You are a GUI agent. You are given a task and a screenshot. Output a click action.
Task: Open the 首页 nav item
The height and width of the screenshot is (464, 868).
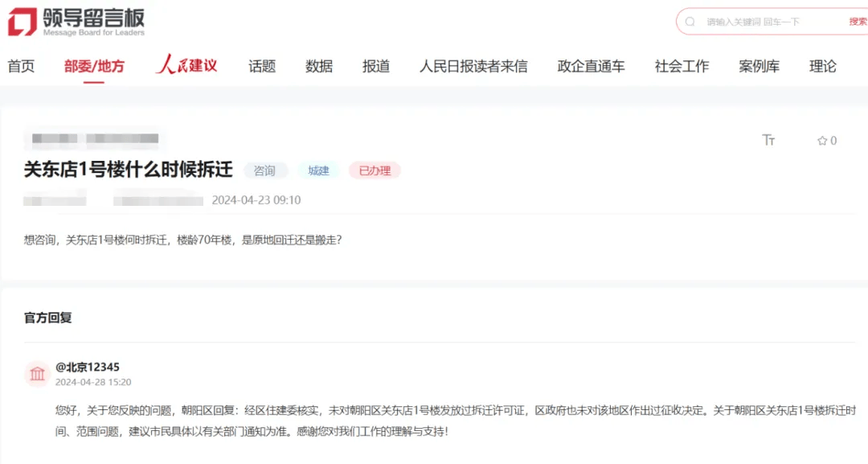pyautogui.click(x=21, y=67)
